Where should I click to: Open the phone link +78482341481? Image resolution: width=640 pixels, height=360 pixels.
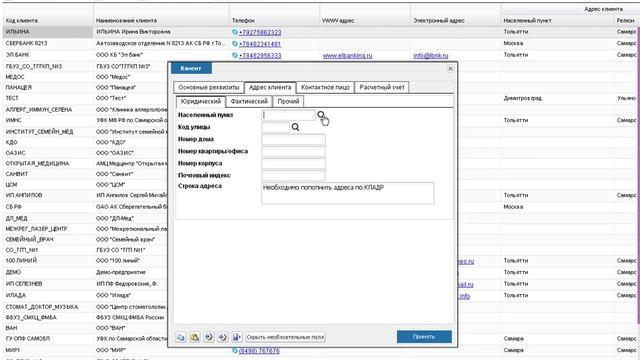(x=260, y=44)
